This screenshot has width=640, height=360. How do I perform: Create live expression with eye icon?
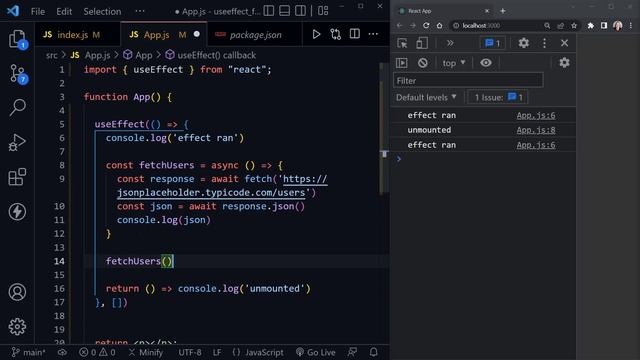(486, 63)
